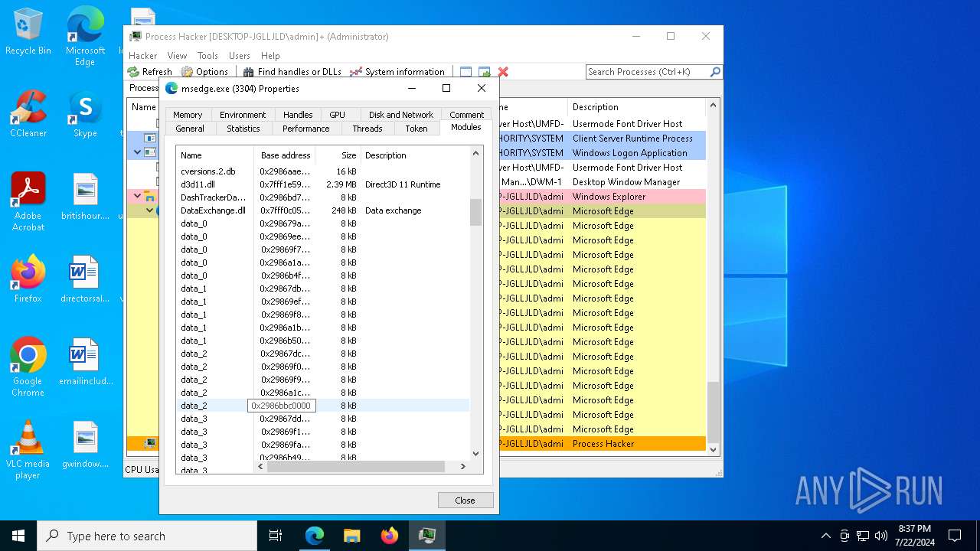Switch to the Memory tab
The width and height of the screenshot is (980, 551).
188,115
